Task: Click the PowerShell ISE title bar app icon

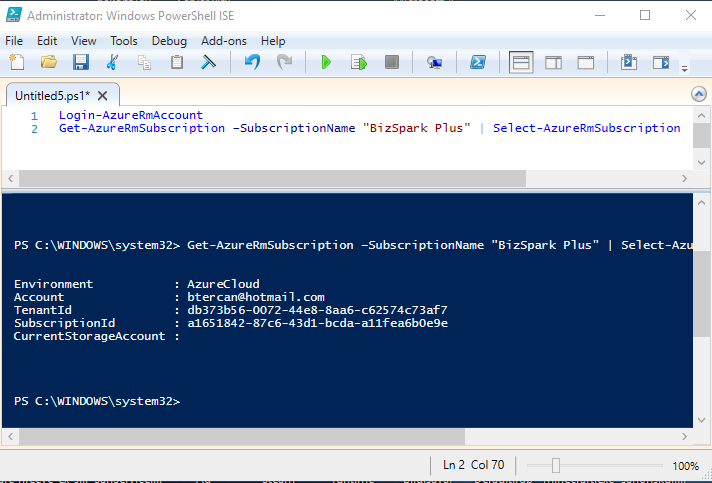Action: tap(14, 15)
